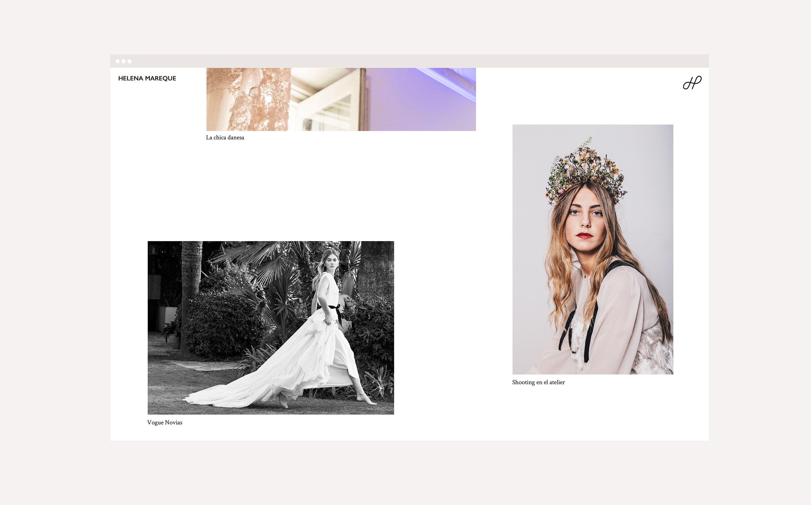Screen dimensions: 812x505
Task: Click the black ribbon on the model's blouse
Action: pyautogui.click(x=590, y=334)
